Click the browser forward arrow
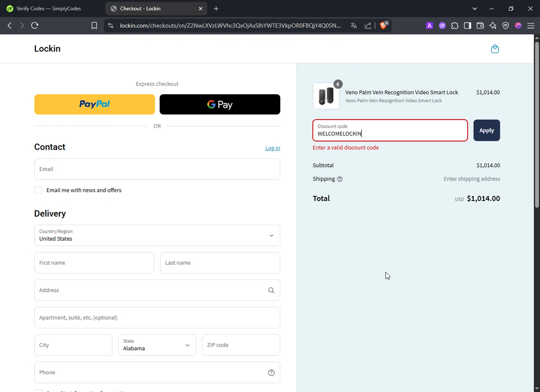This screenshot has height=392, width=540. [22, 26]
